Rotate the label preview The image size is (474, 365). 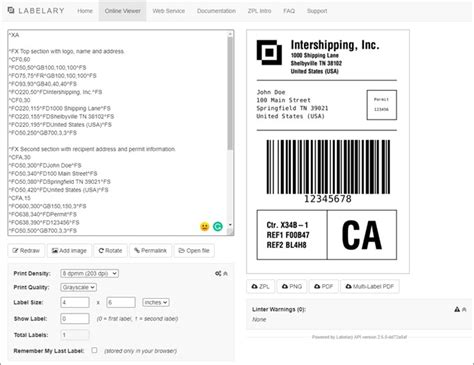coord(110,251)
